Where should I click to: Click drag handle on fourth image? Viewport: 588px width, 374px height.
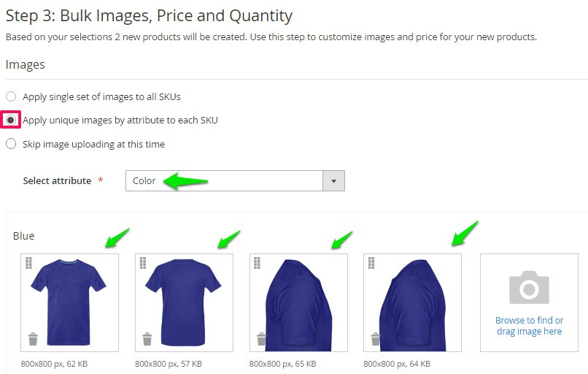point(372,262)
